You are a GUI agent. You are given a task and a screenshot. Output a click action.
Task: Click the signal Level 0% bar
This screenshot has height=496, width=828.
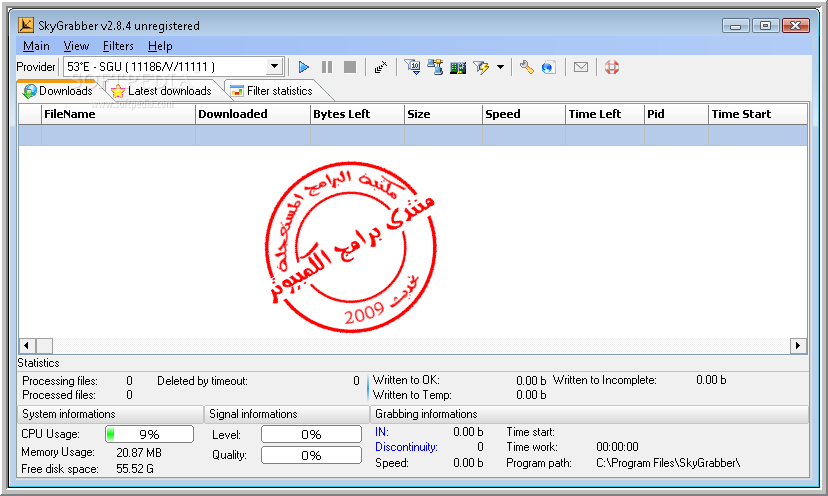pos(311,434)
